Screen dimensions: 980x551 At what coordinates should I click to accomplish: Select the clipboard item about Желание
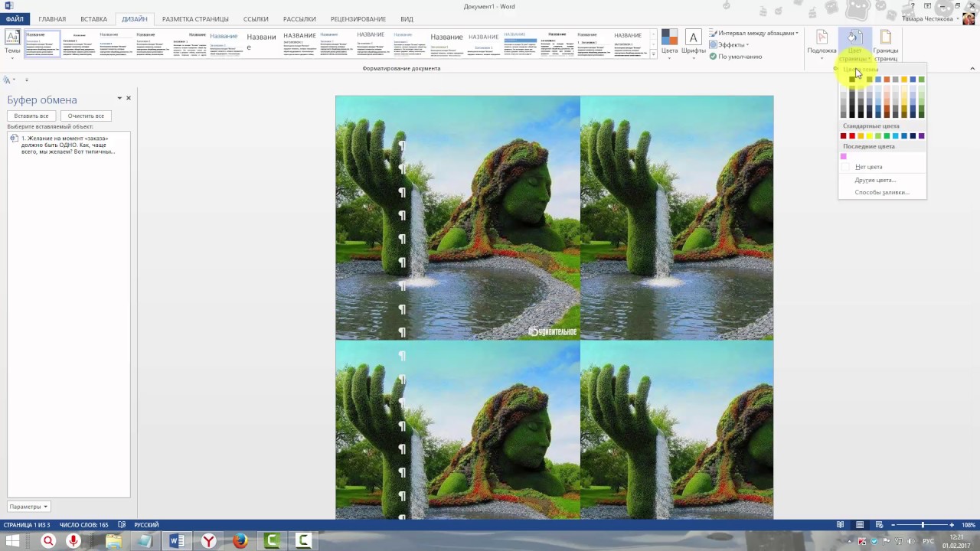[x=69, y=145]
